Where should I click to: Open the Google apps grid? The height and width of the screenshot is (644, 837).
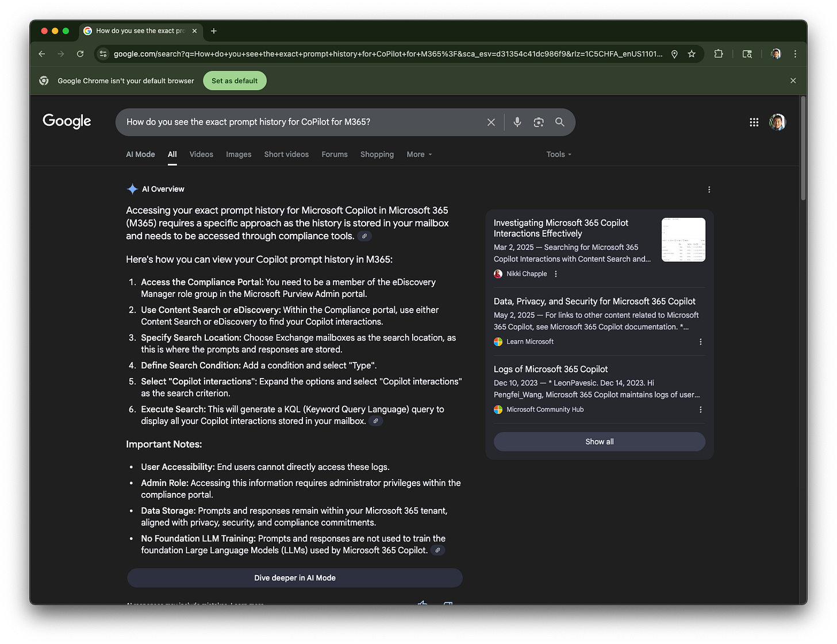coord(754,122)
